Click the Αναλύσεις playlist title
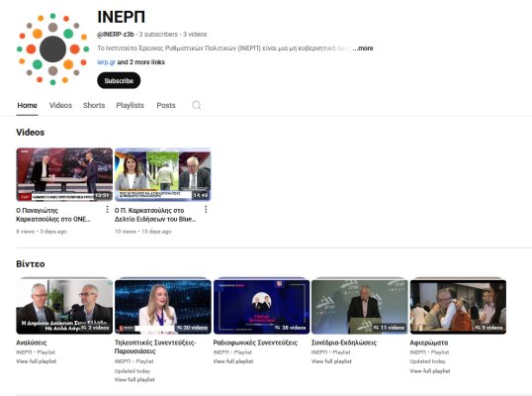Image resolution: width=532 pixels, height=396 pixels. 32,343
